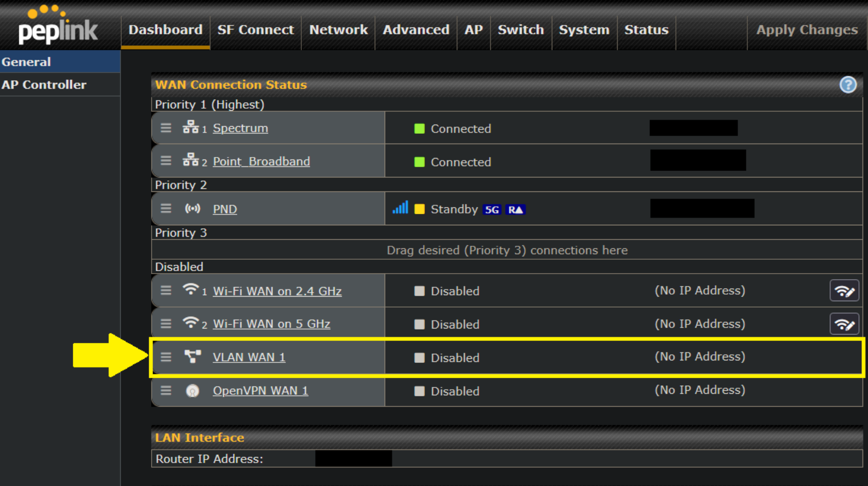Click the Standby status text for PND
Viewport: 868px width, 486px height.
[454, 209]
